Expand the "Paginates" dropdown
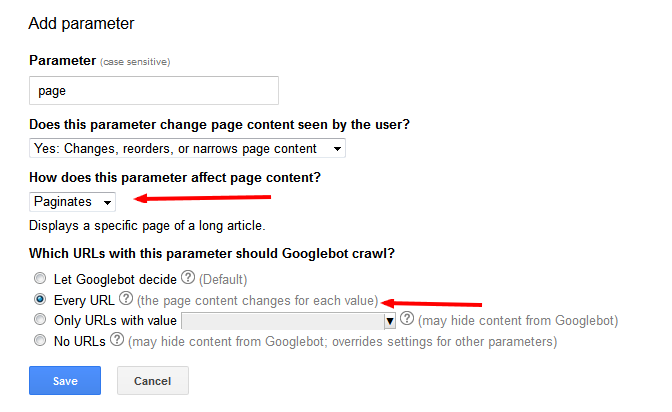The width and height of the screenshot is (672, 412). [73, 202]
